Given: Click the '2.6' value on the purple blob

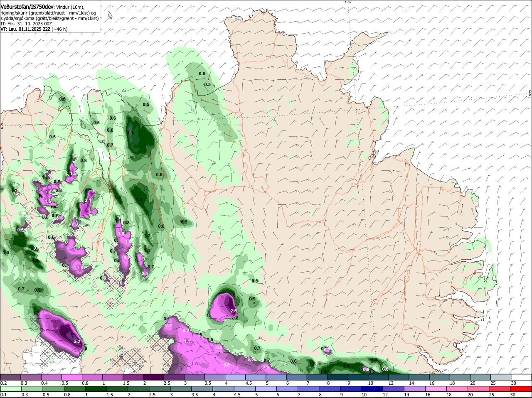Looking at the screenshot, I should [233, 311].
